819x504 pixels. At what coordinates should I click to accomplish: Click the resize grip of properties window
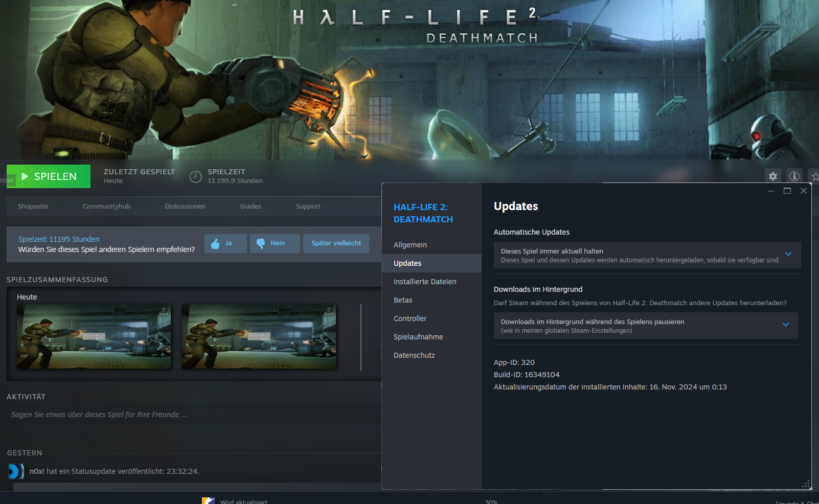pyautogui.click(x=806, y=484)
